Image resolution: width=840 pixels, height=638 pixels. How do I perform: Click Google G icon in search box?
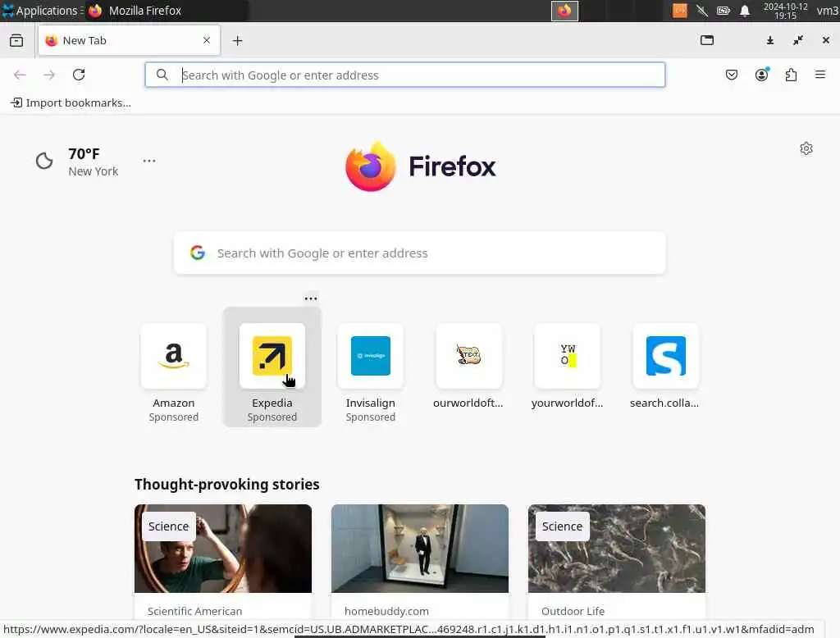(x=198, y=253)
